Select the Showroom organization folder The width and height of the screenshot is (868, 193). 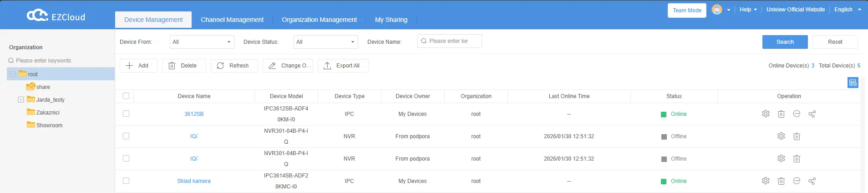(x=49, y=125)
